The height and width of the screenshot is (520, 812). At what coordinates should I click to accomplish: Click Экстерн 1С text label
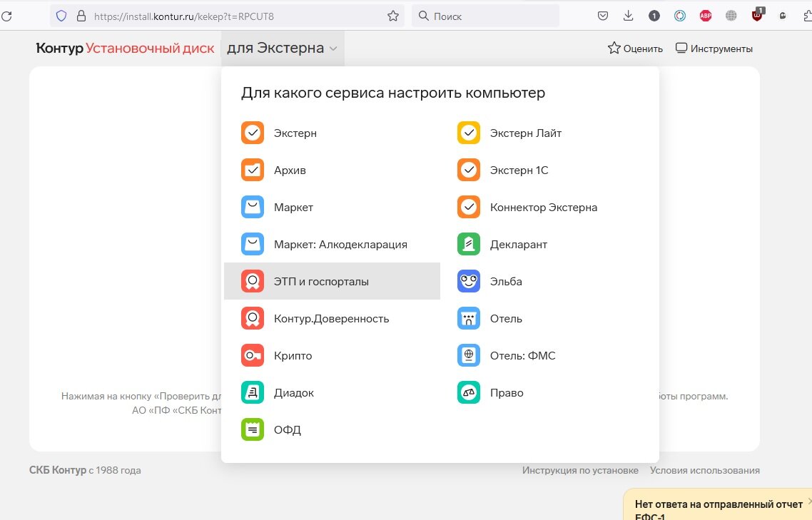coord(519,170)
